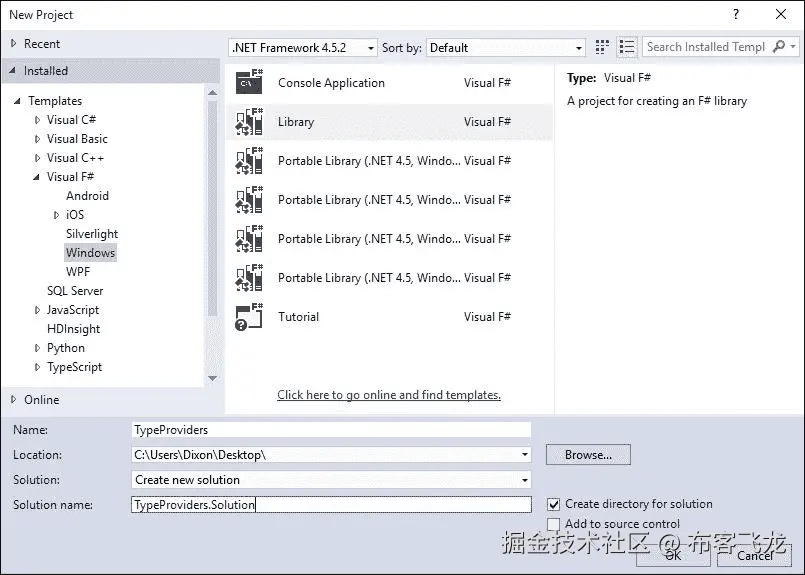Switch to small icons view
The height and width of the screenshot is (575, 805).
click(602, 47)
